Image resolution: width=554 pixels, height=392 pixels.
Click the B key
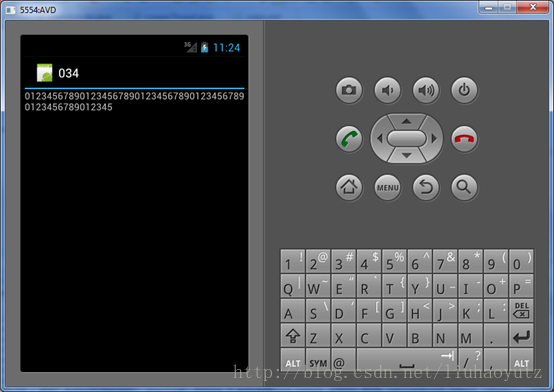419,335
